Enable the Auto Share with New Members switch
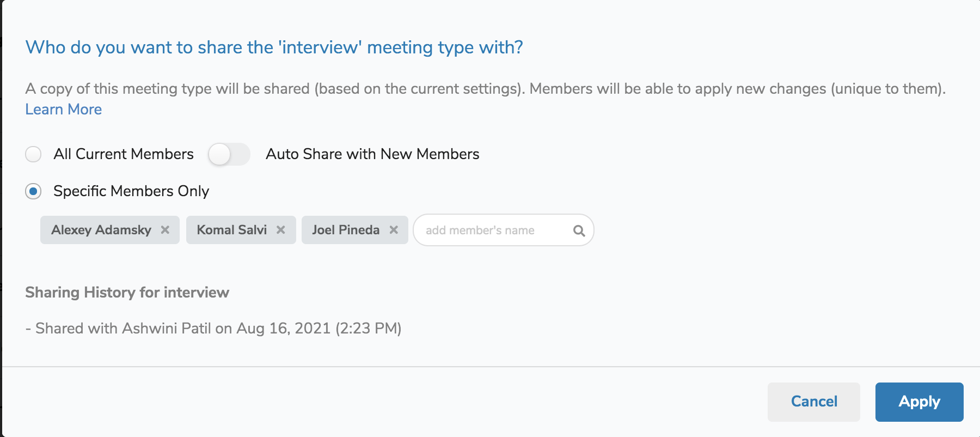The width and height of the screenshot is (980, 437). coord(229,154)
